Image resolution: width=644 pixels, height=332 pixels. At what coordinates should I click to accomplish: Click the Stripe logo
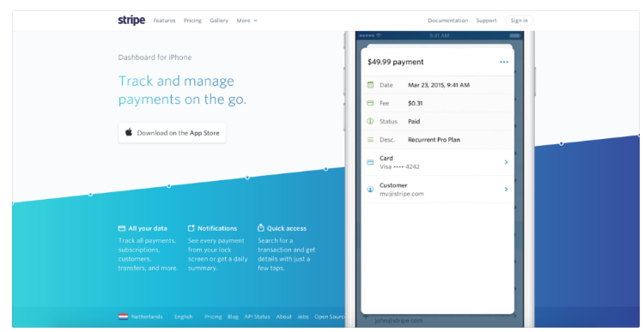point(131,20)
